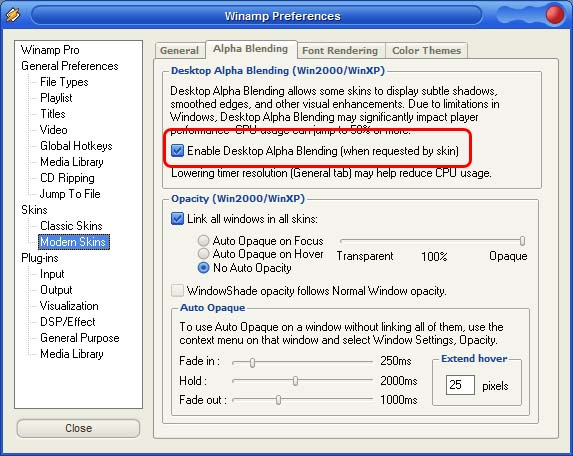Click the Winamp Preferences title text
Viewport: 573px width, 456px height.
[x=282, y=16]
